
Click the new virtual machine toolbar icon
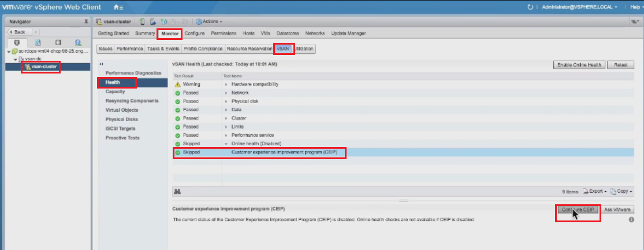163,21
